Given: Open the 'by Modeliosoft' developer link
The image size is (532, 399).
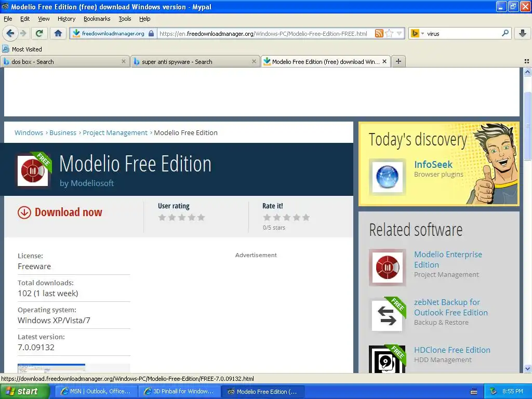Looking at the screenshot, I should tap(87, 183).
